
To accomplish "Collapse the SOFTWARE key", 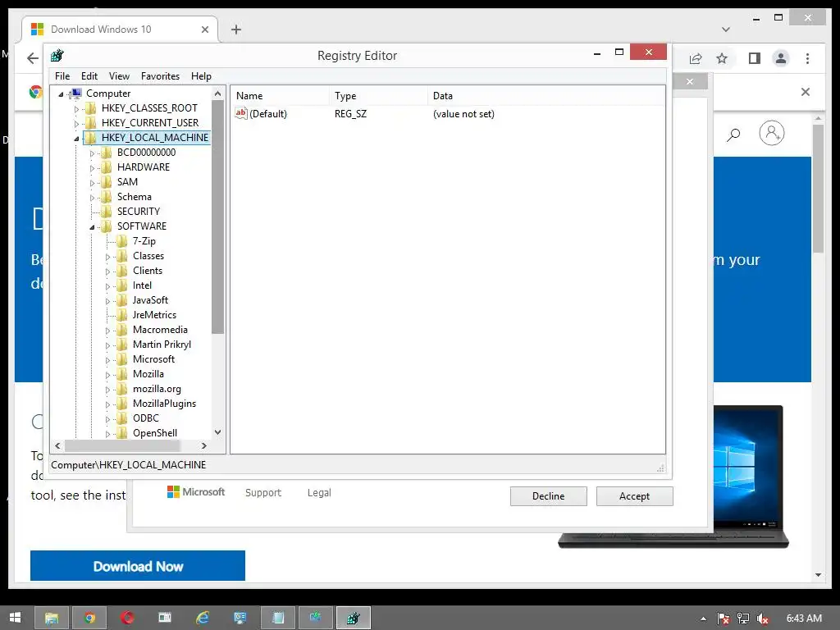I will click(x=92, y=227).
